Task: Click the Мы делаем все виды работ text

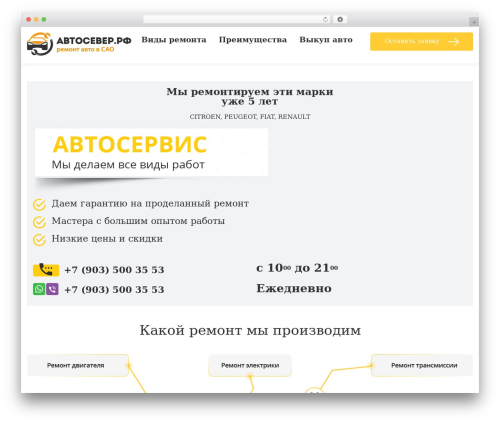Action: coord(128,165)
